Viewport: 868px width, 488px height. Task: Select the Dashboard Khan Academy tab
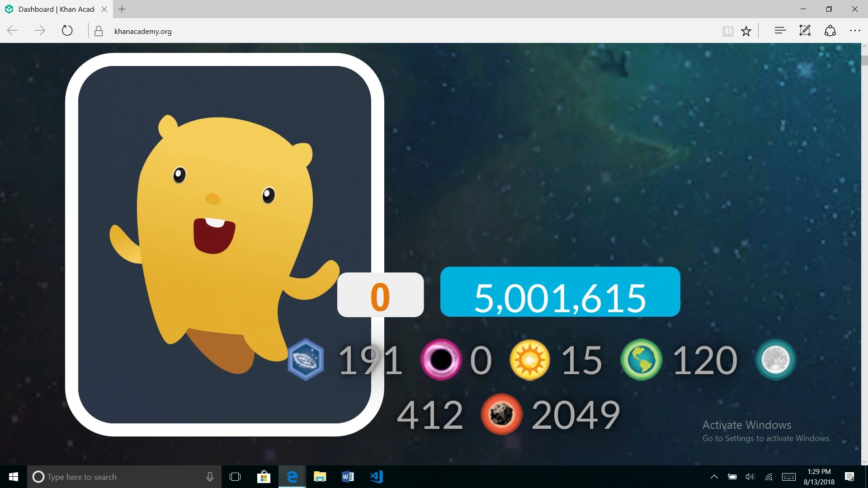click(56, 9)
